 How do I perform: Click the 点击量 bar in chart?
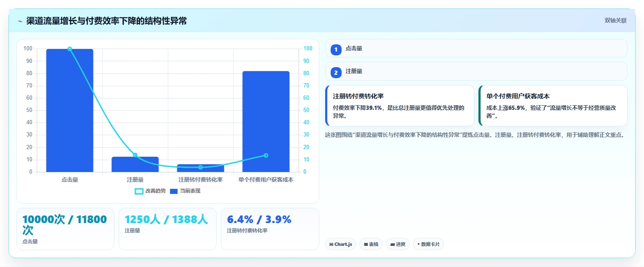(70, 110)
